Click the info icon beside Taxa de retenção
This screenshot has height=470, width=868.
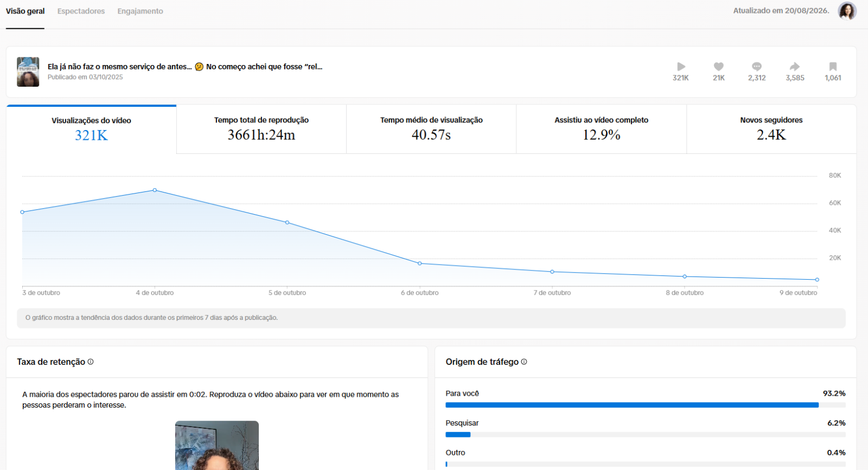pyautogui.click(x=91, y=362)
